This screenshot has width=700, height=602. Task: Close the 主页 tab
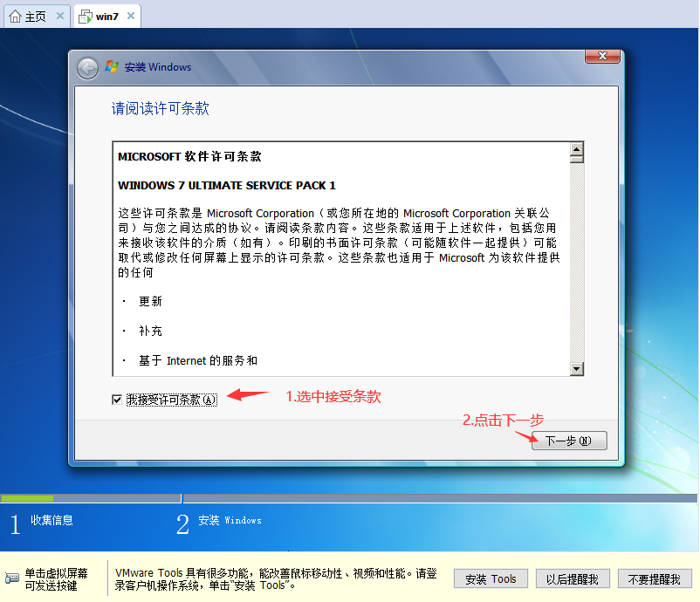60,16
